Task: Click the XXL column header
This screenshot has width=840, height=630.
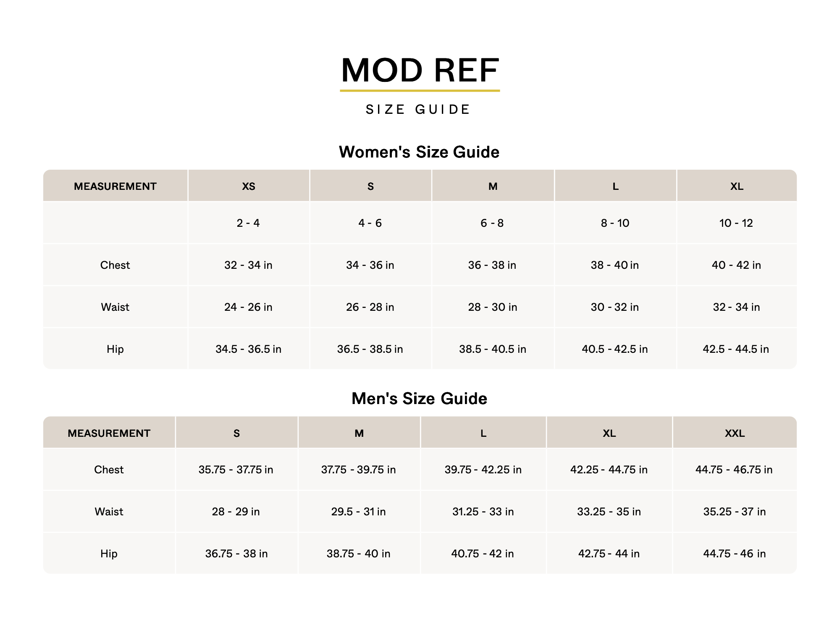Action: (x=735, y=433)
